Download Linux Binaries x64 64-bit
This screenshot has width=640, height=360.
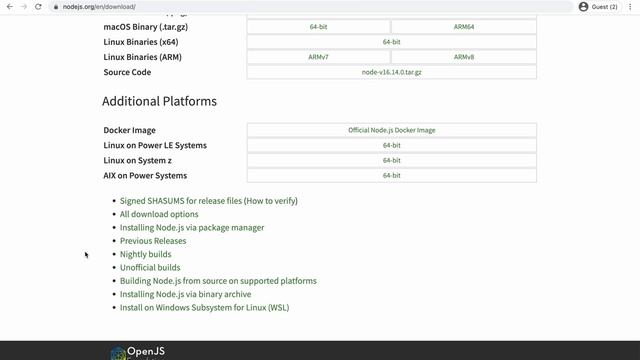tap(391, 42)
